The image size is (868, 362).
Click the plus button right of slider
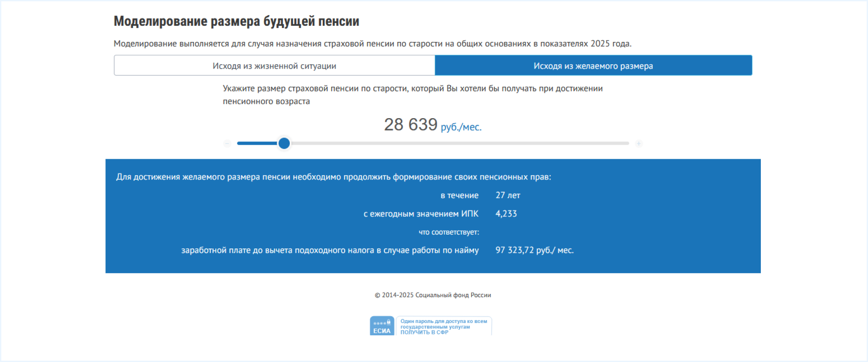[638, 144]
